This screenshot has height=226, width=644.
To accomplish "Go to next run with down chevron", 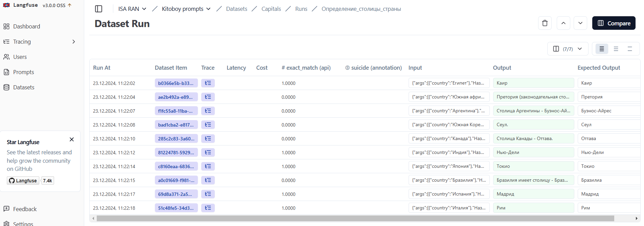I will [580, 23].
